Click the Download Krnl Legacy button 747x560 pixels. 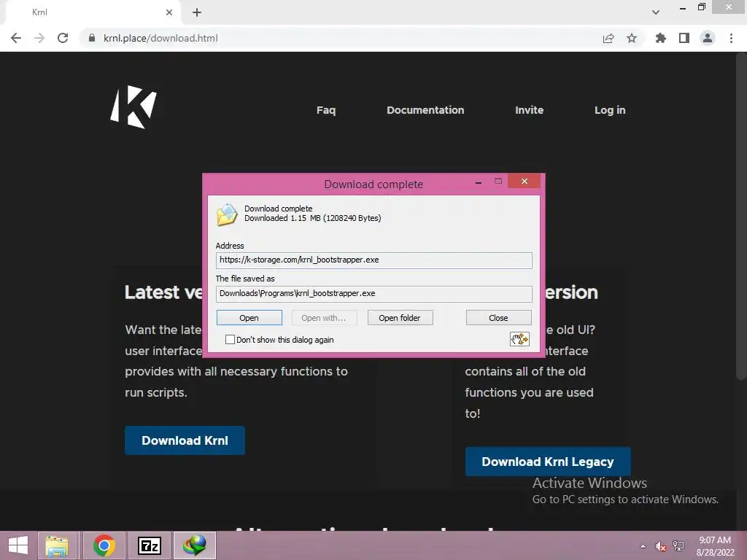548,462
